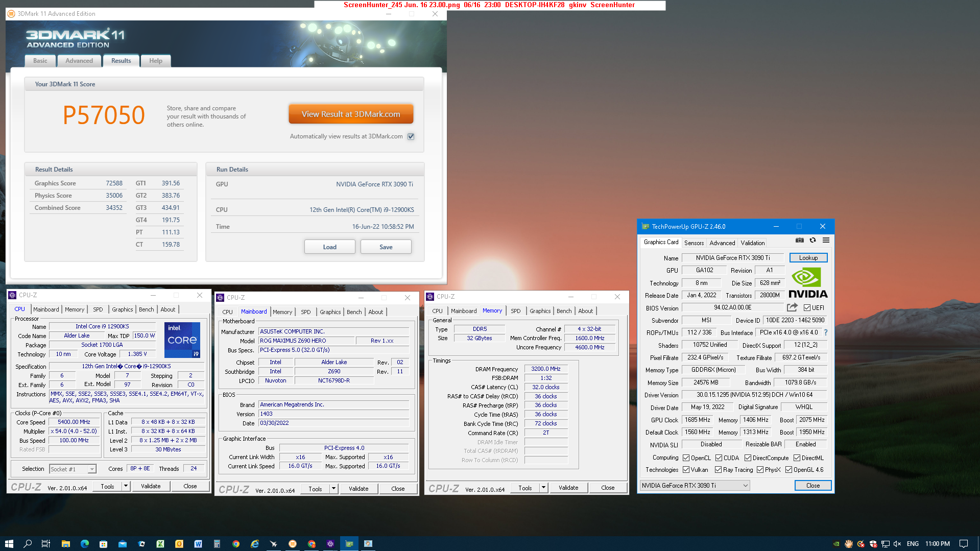Image resolution: width=980 pixels, height=551 pixels.
Task: Open the GPU-Z hamburger menu icon
Action: [826, 240]
